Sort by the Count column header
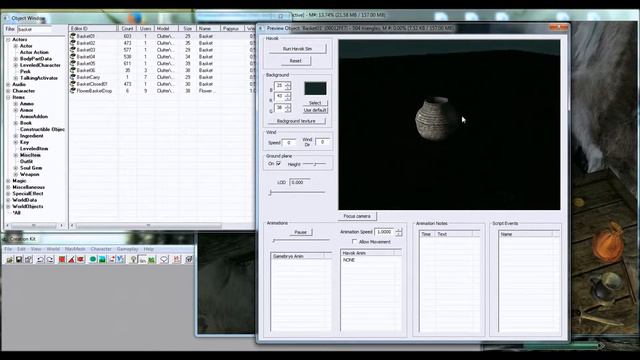This screenshot has height=360, width=640. (x=127, y=29)
